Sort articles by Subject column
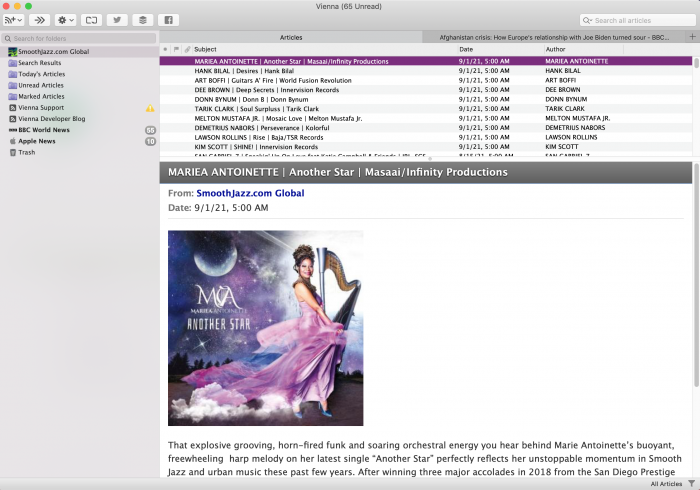The height and width of the screenshot is (490, 700). pos(325,50)
